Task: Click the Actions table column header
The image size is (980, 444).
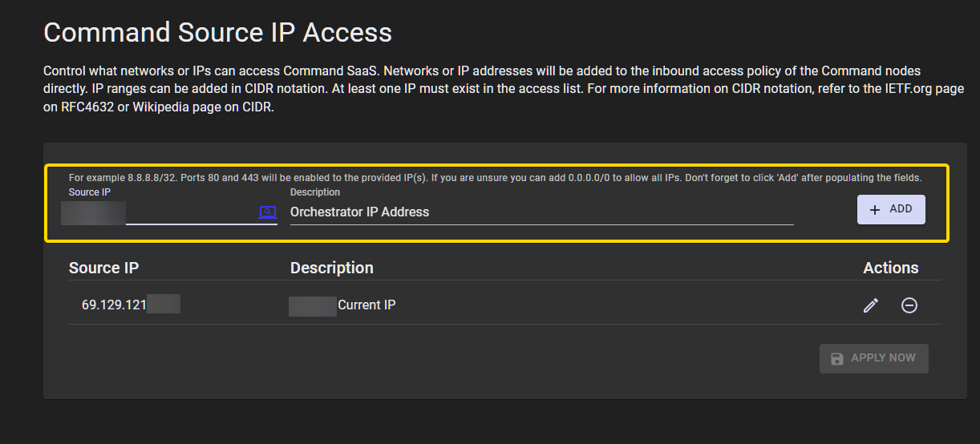Action: tap(890, 268)
